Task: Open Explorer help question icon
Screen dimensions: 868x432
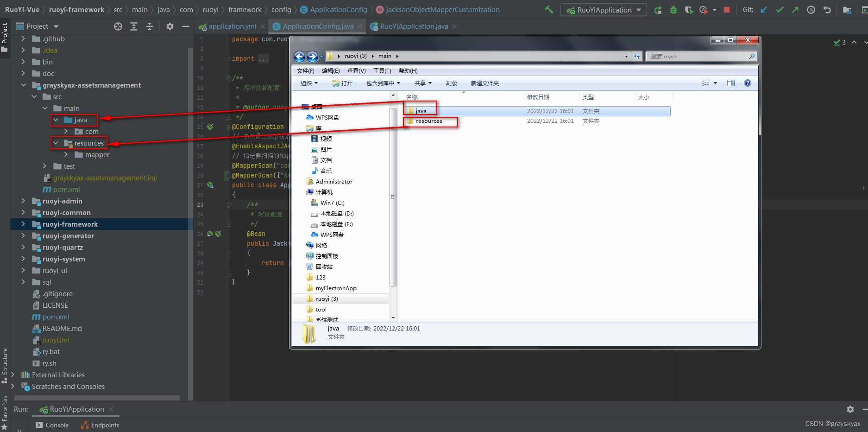Action: [x=748, y=83]
